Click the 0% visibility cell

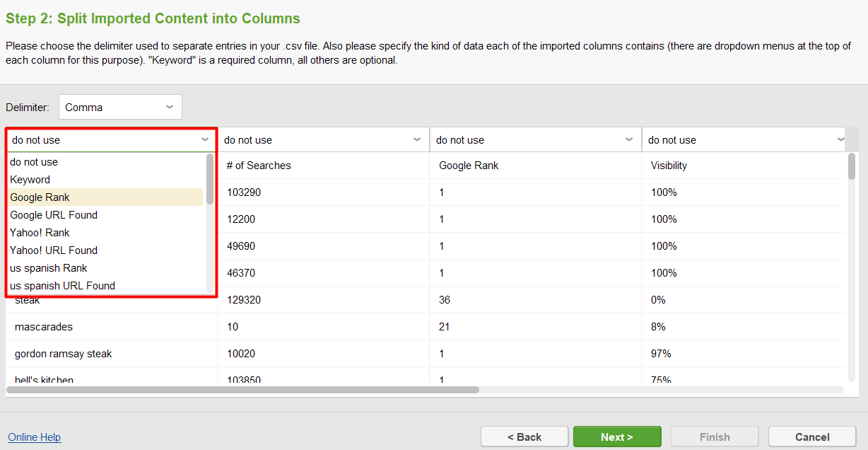744,300
